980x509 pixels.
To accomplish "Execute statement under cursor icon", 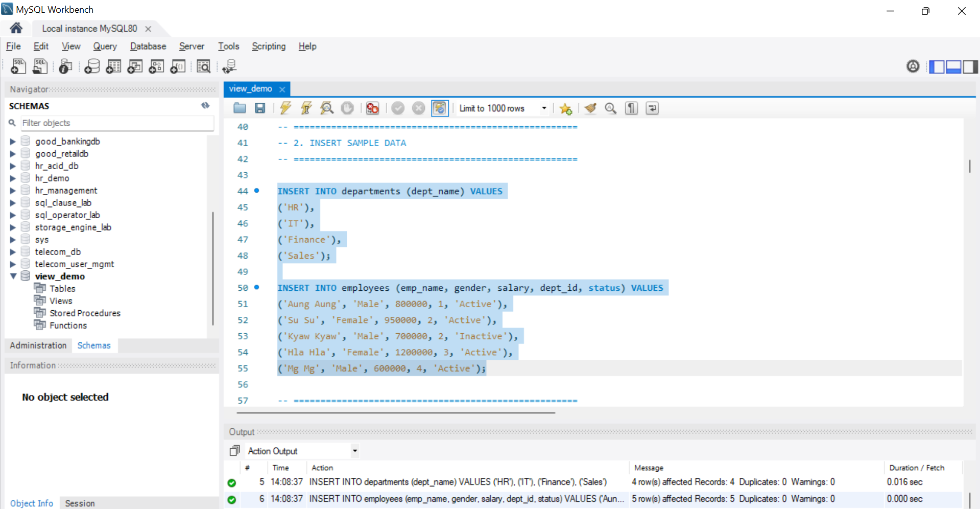I will (306, 108).
